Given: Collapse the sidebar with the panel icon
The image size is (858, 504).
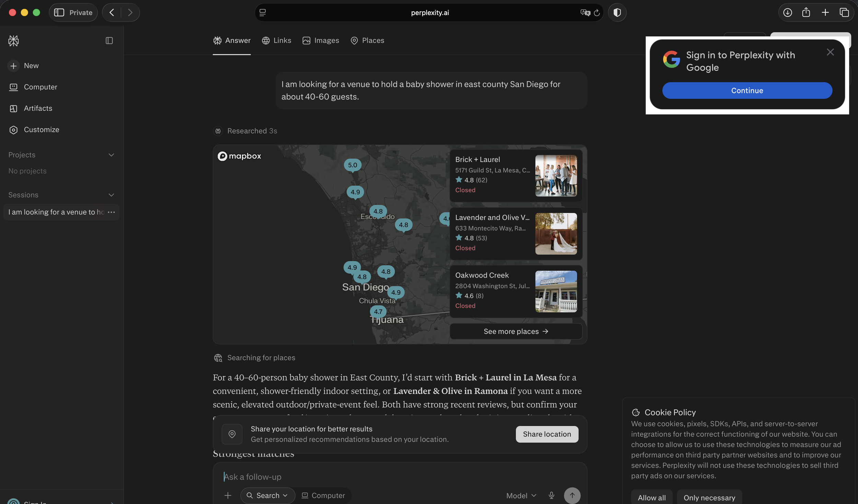Looking at the screenshot, I should [x=109, y=40].
